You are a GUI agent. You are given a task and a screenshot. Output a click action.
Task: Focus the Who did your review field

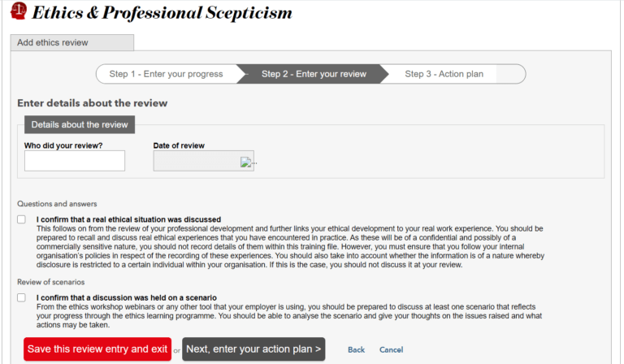pos(75,161)
